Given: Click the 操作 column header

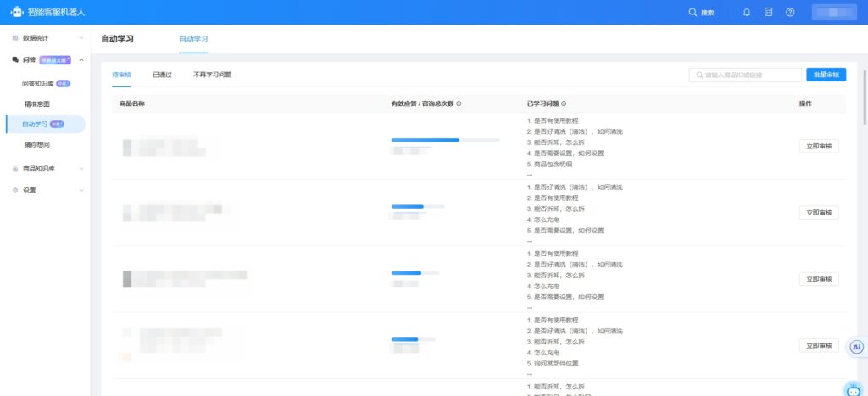Looking at the screenshot, I should [x=805, y=103].
